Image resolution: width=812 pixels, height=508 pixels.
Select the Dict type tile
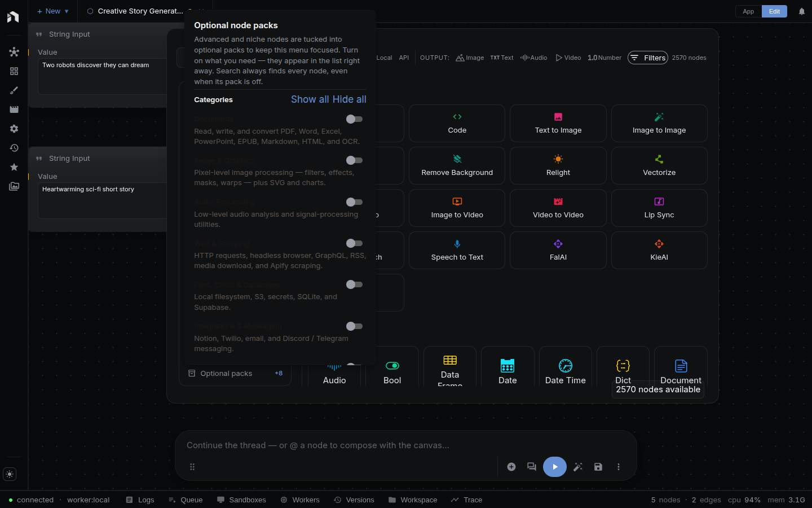[623, 366]
